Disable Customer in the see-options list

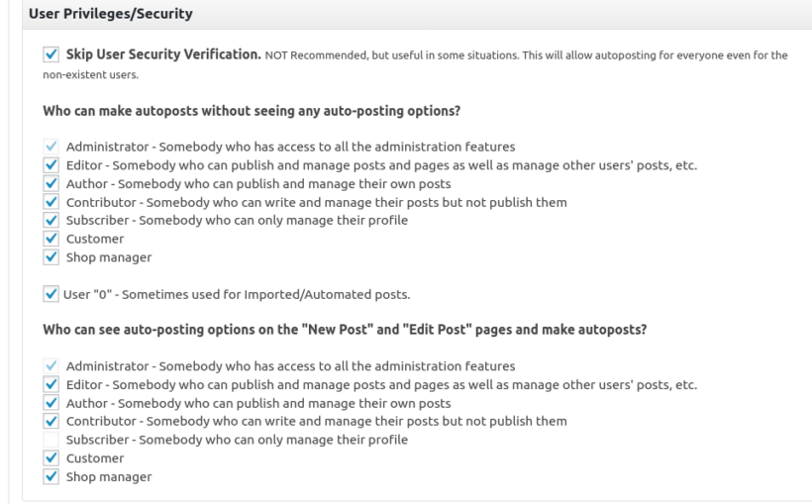click(53, 458)
